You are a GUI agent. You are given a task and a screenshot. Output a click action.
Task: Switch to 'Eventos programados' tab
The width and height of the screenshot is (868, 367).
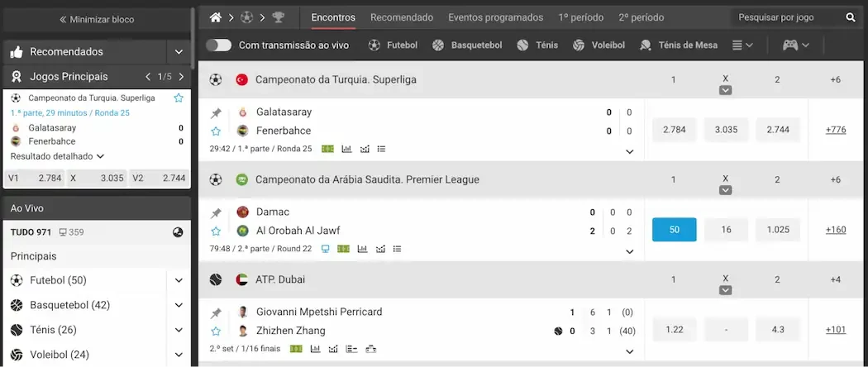[x=495, y=17]
